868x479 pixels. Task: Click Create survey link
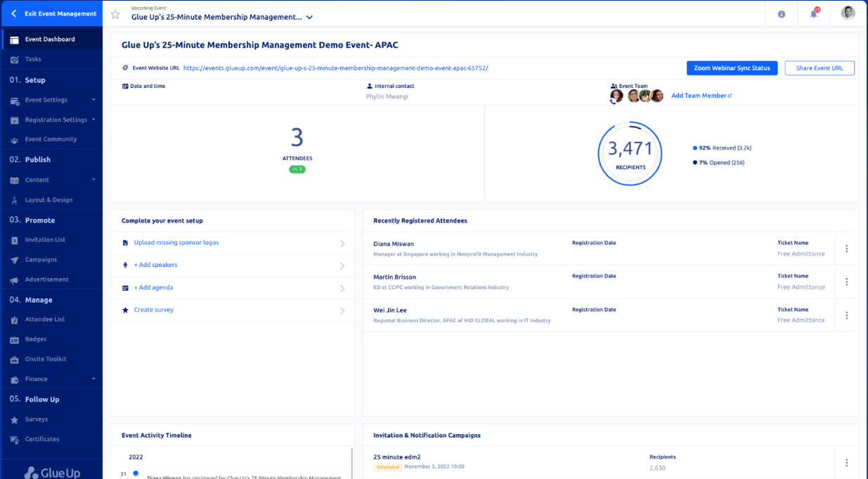click(154, 310)
